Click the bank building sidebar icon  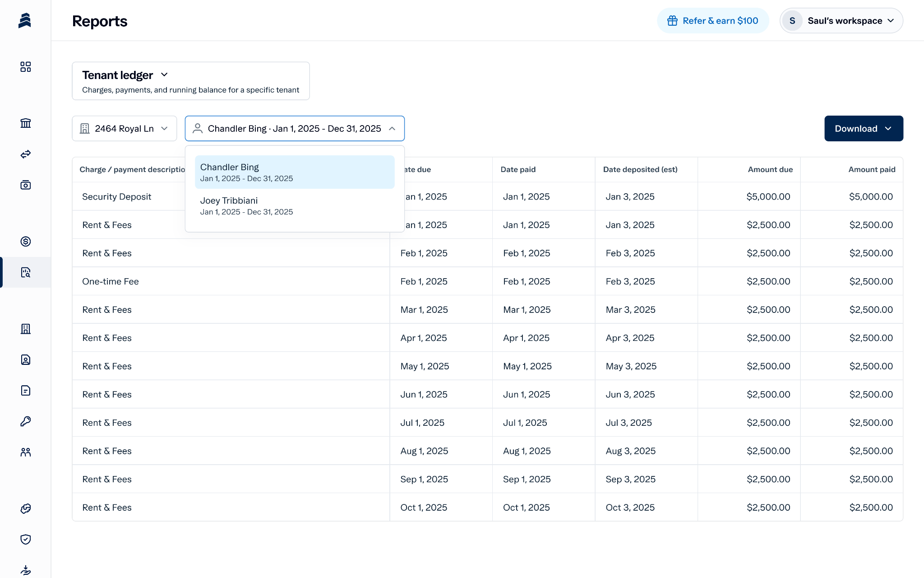point(26,123)
